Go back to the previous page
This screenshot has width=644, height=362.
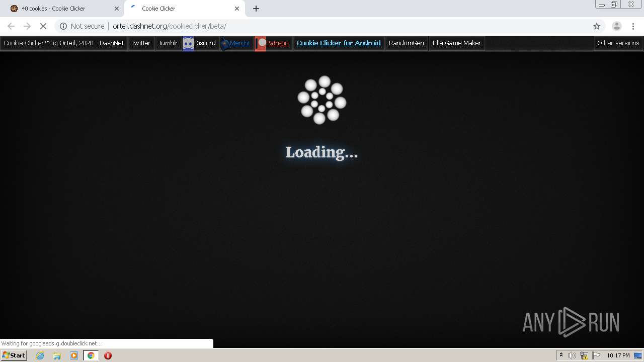(11, 26)
